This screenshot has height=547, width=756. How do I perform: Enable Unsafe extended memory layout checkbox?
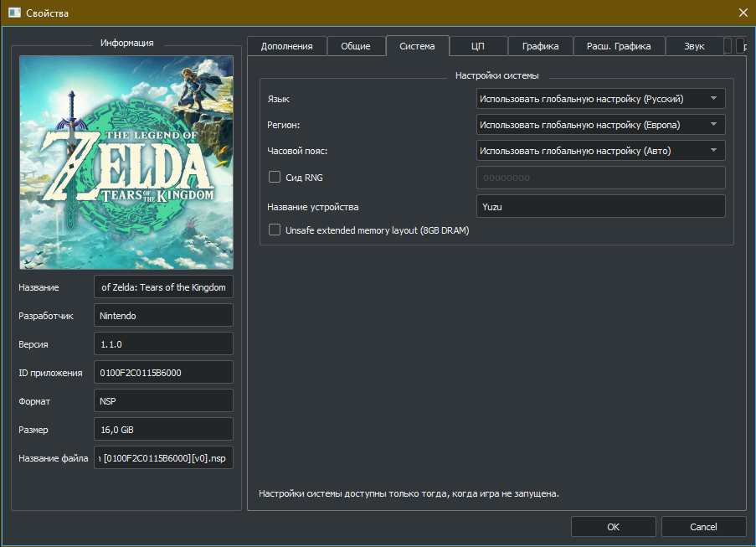point(275,230)
